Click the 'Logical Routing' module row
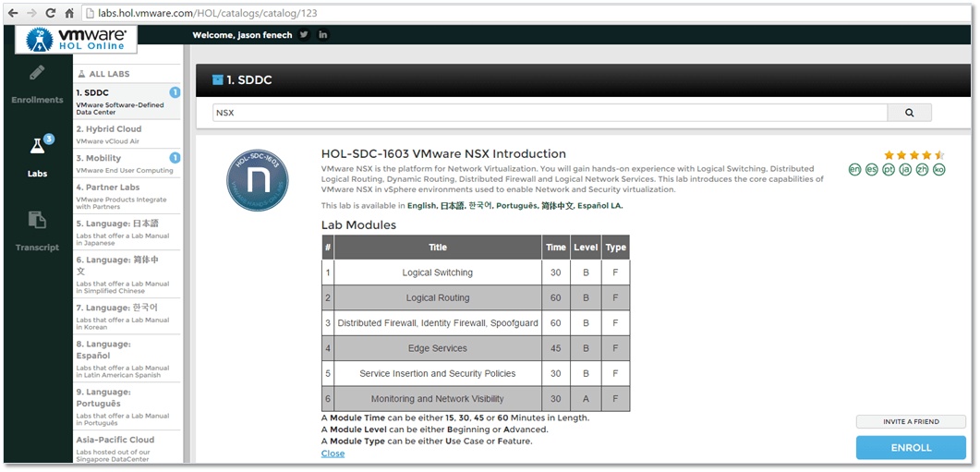 [476, 297]
